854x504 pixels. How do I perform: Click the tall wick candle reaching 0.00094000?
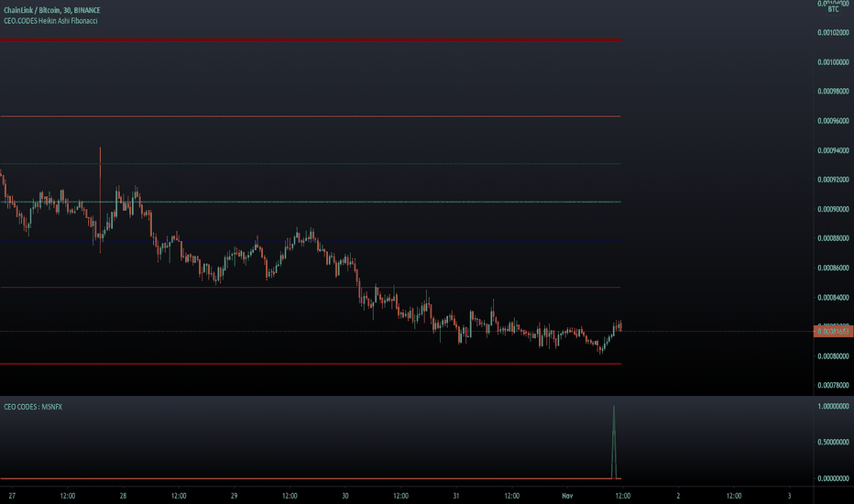[x=100, y=200]
